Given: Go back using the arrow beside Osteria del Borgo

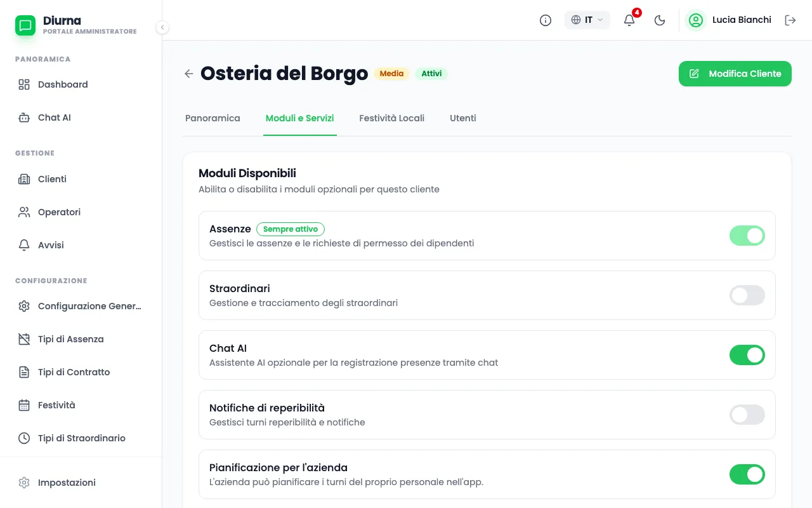Looking at the screenshot, I should 188,74.
